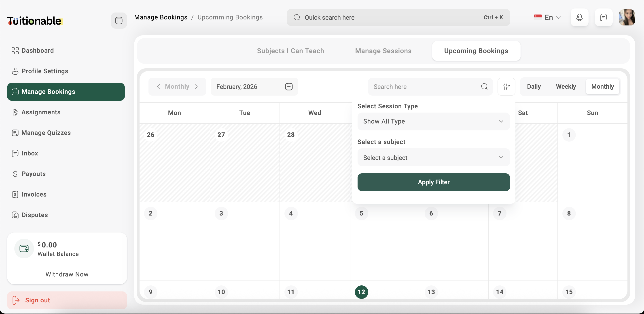The height and width of the screenshot is (314, 644).
Task: Open messages chat icon in header
Action: pyautogui.click(x=603, y=17)
